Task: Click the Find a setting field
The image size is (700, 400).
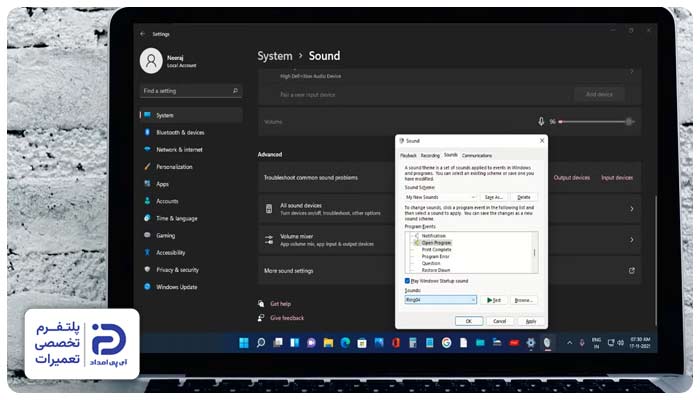Action: point(191,91)
